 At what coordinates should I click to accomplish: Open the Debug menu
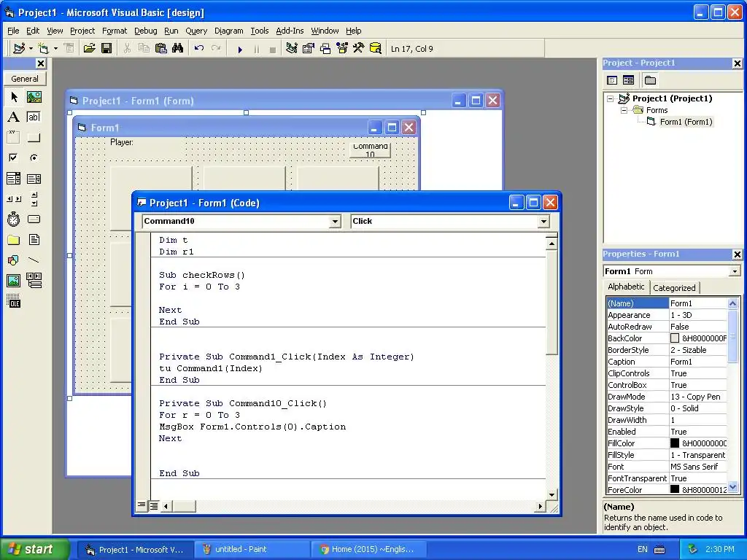click(x=145, y=31)
